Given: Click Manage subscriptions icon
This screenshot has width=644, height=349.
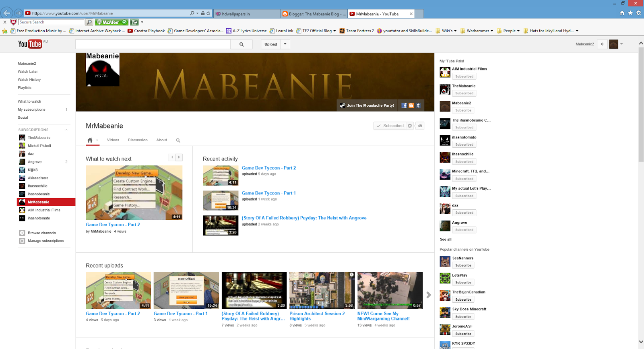Looking at the screenshot, I should (22, 241).
